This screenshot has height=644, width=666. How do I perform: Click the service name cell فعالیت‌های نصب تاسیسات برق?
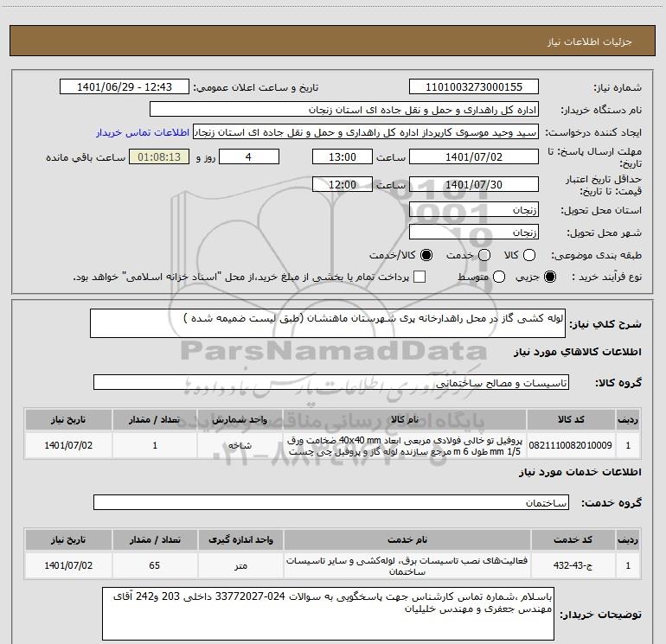[x=407, y=565]
